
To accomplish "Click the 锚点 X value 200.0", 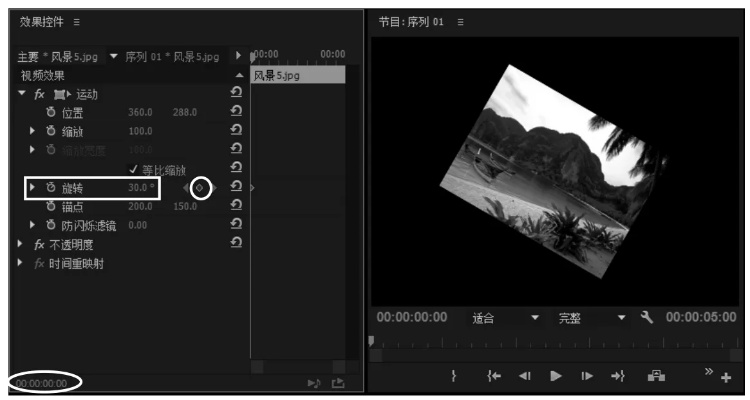I will 140,206.
